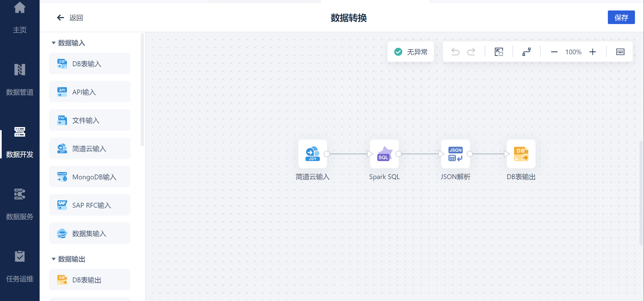Click the API输入 palette label
644x301 pixels.
click(84, 92)
